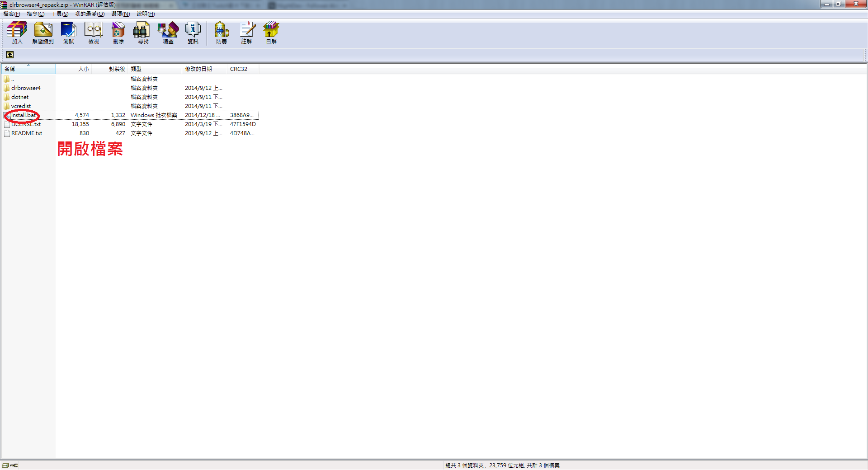Open the 我的最愛(O) menu
The width and height of the screenshot is (868, 470).
(90, 14)
